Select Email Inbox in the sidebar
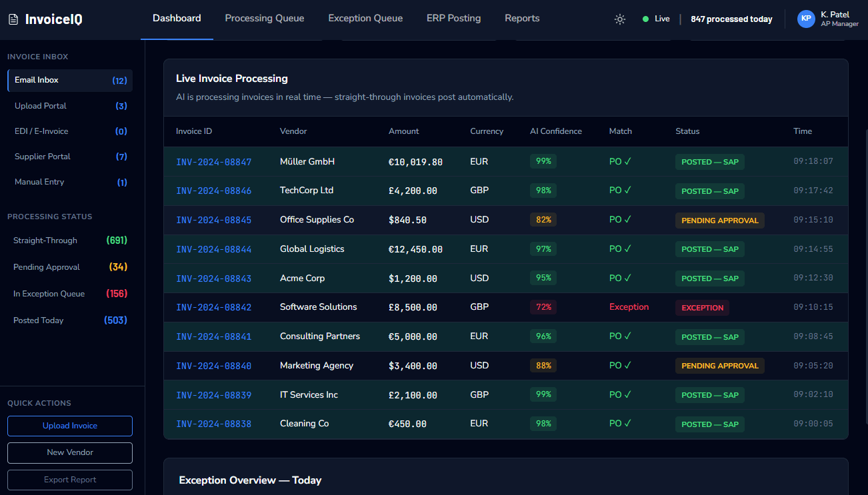 pyautogui.click(x=70, y=81)
